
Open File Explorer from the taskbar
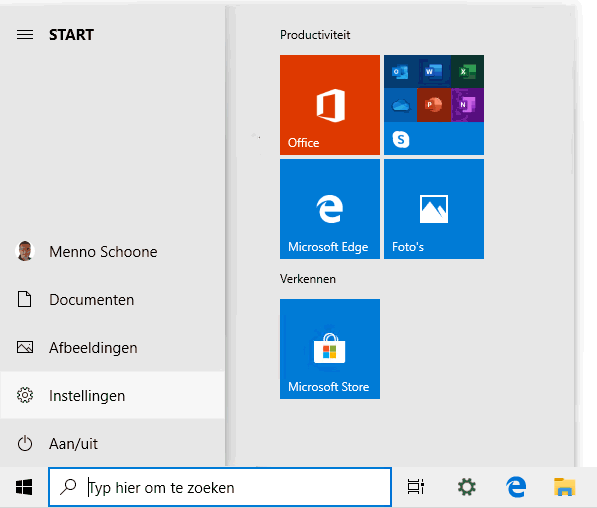[565, 487]
